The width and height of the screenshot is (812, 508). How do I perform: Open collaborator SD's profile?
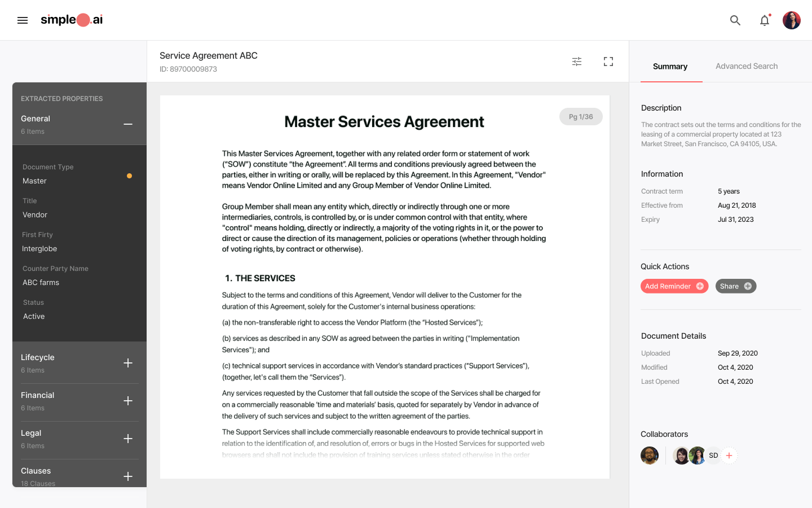[713, 455]
